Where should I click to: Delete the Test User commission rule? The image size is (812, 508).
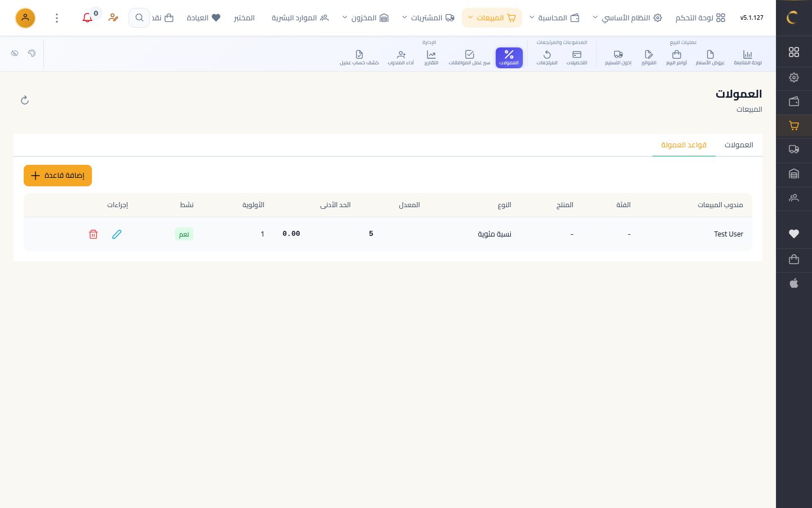[94, 234]
